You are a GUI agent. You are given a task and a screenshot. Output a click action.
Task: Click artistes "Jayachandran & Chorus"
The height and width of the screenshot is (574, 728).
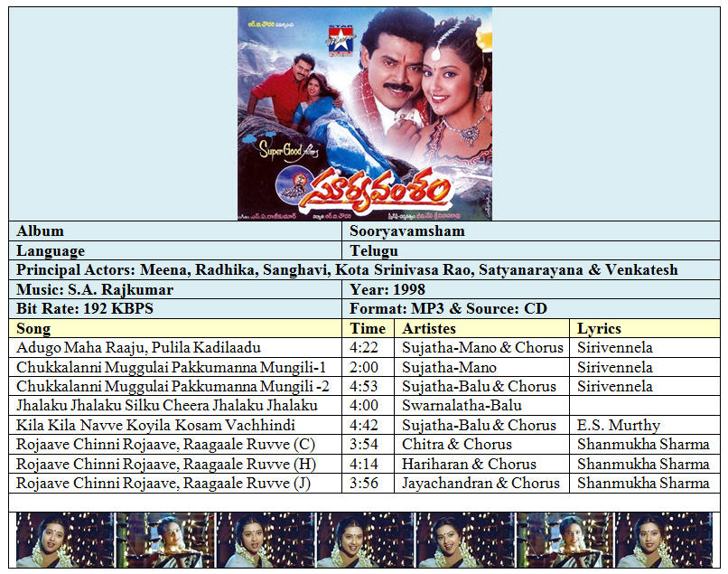tap(481, 483)
